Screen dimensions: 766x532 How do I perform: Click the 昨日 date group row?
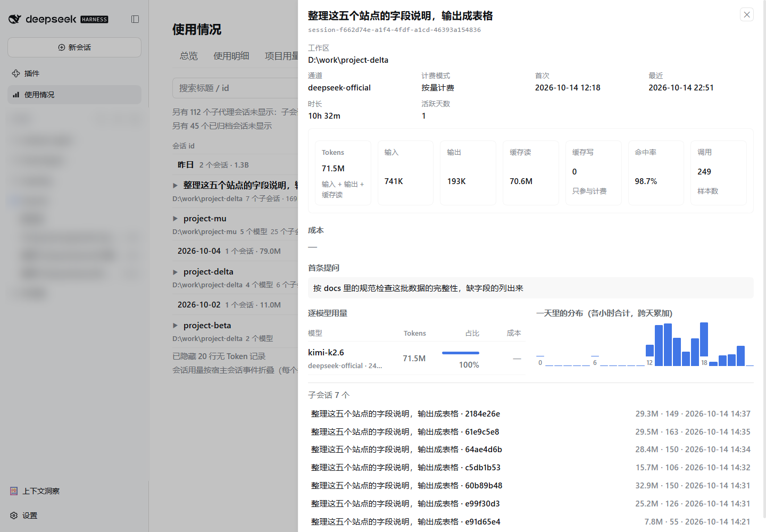235,165
